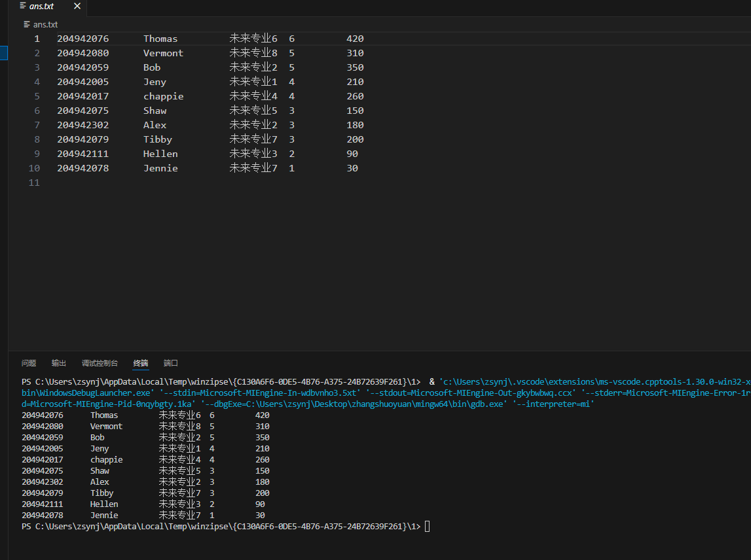Click value 420 in editor
The width and height of the screenshot is (751, 560).
[x=355, y=39]
